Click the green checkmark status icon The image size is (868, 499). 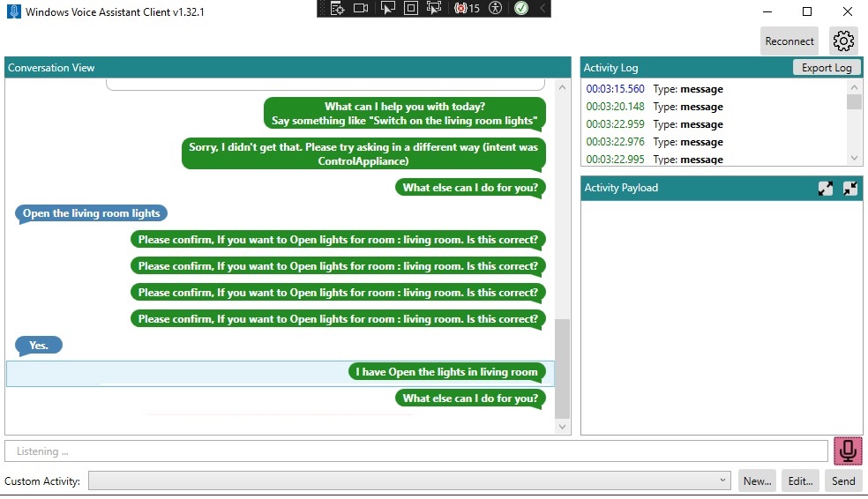click(x=520, y=8)
